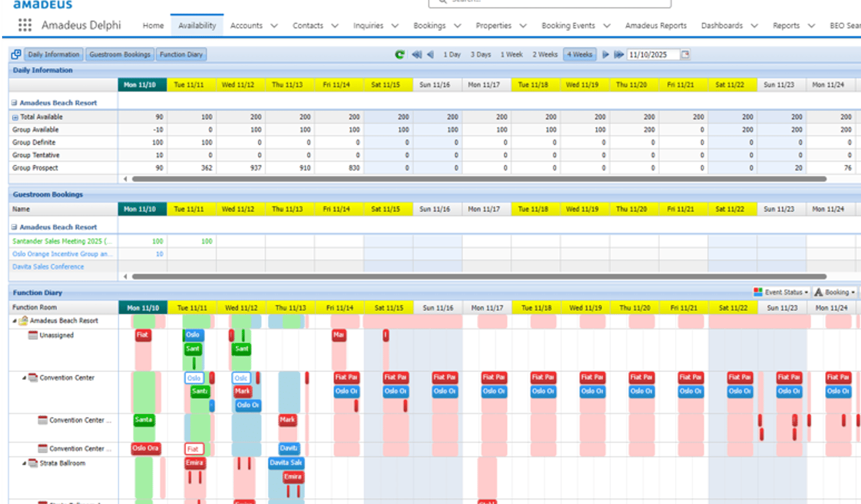This screenshot has height=504, width=861.
Task: Click Event Status colored squares icon
Action: (x=758, y=292)
